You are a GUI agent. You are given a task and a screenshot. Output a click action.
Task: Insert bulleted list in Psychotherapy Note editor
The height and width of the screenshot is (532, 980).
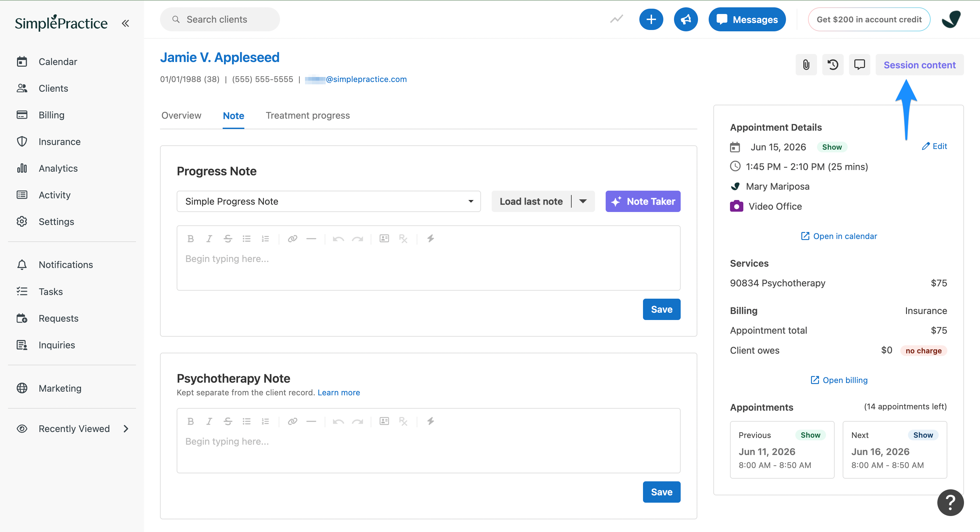pyautogui.click(x=247, y=421)
